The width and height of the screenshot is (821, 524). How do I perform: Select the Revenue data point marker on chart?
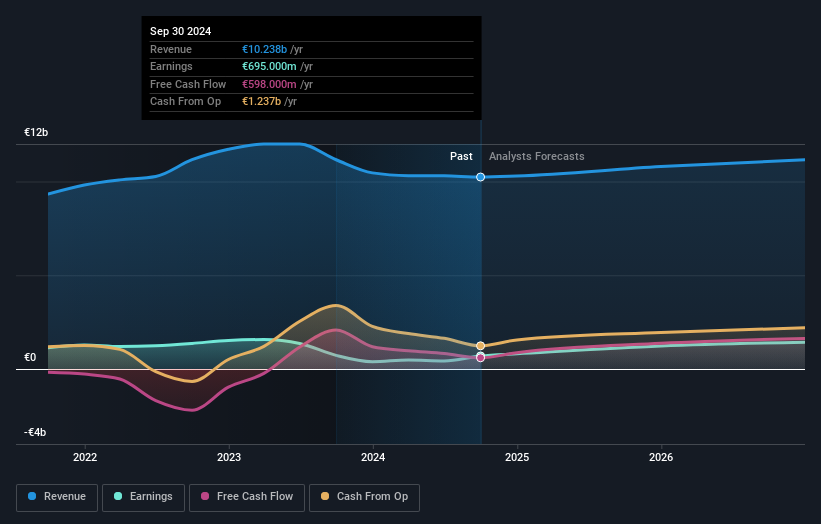(x=480, y=177)
